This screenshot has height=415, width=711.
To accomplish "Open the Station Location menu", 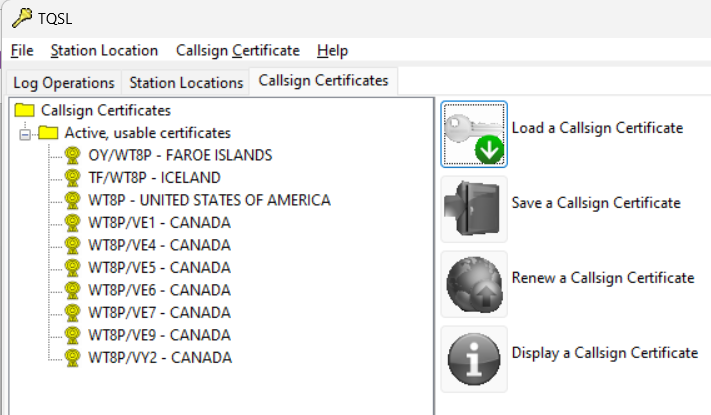I will pyautogui.click(x=104, y=50).
